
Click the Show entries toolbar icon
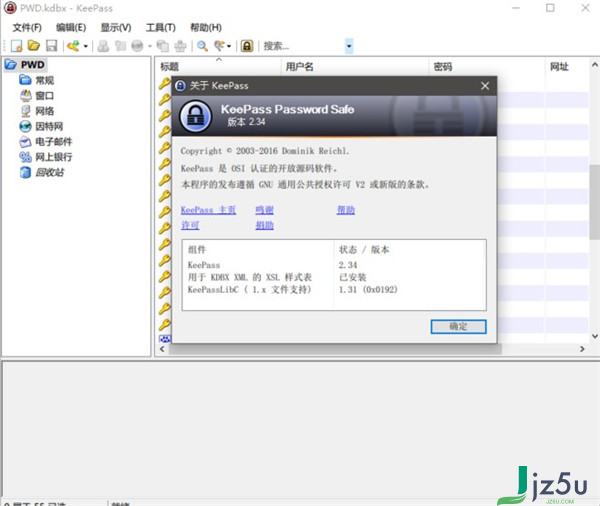tap(219, 46)
